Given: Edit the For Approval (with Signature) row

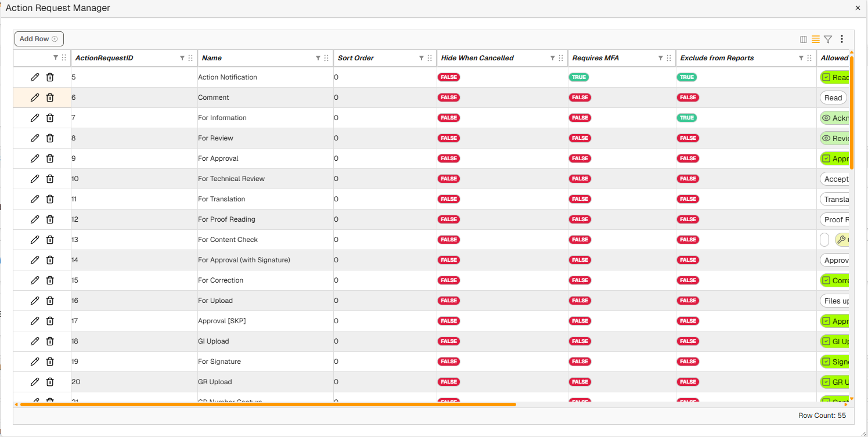Looking at the screenshot, I should 35,260.
